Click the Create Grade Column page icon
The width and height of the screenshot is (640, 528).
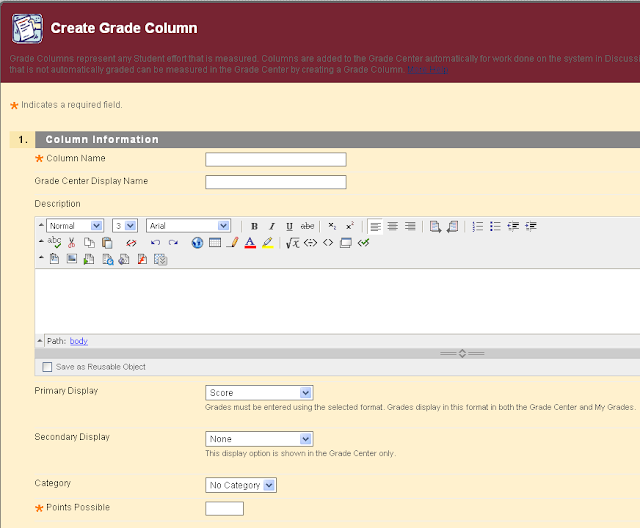tap(27, 29)
